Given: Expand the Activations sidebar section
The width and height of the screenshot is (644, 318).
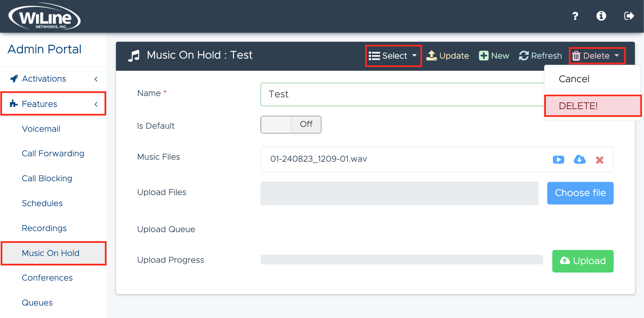Looking at the screenshot, I should pos(53,79).
